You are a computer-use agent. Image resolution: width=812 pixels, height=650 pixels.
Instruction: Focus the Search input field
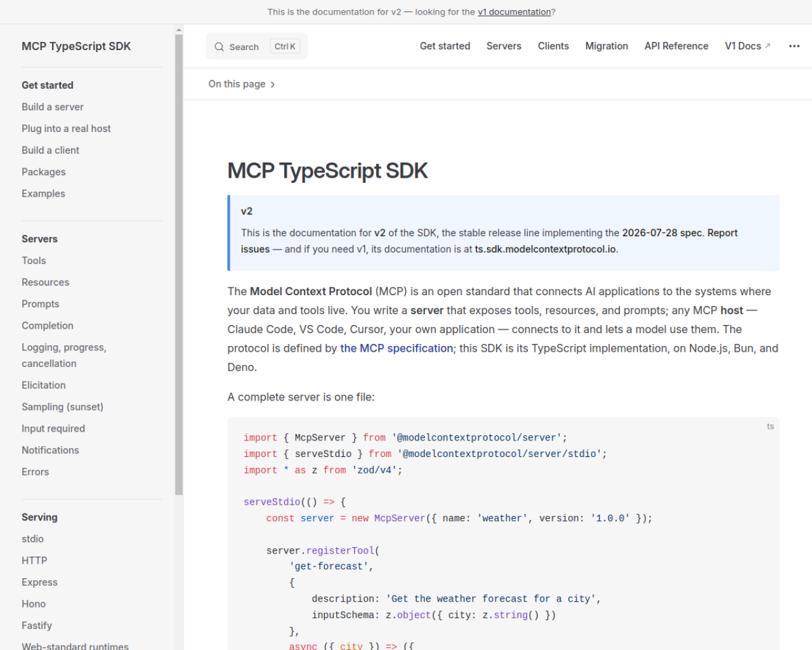(256, 46)
